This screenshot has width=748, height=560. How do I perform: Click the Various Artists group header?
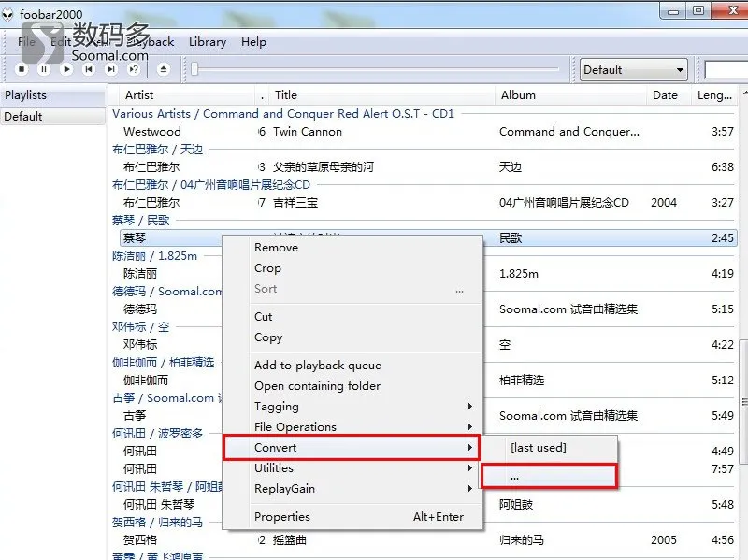click(x=283, y=114)
